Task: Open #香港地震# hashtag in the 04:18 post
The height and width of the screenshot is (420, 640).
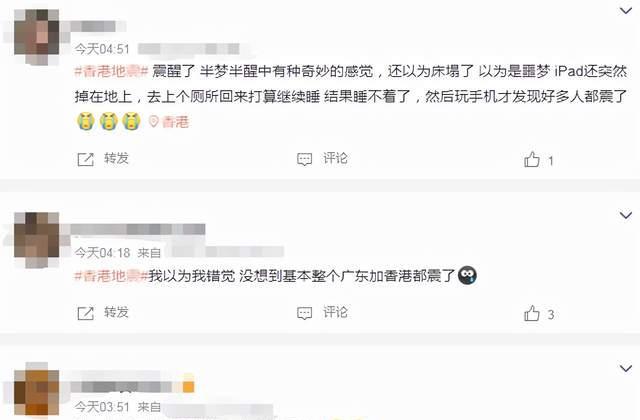Action: 111,276
